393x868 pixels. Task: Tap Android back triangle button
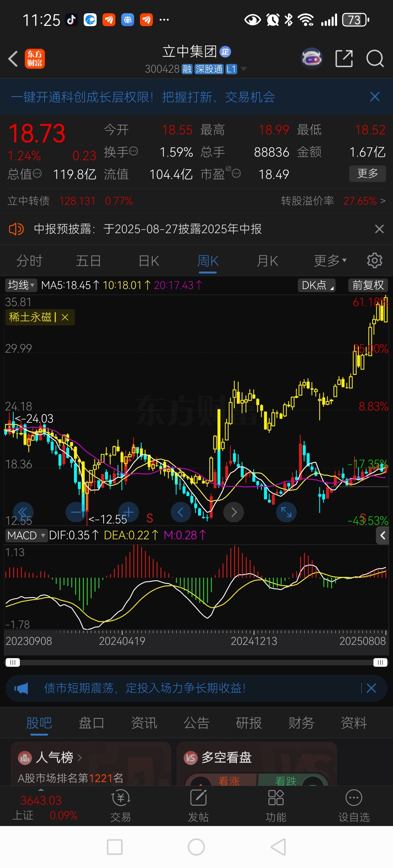point(279,847)
